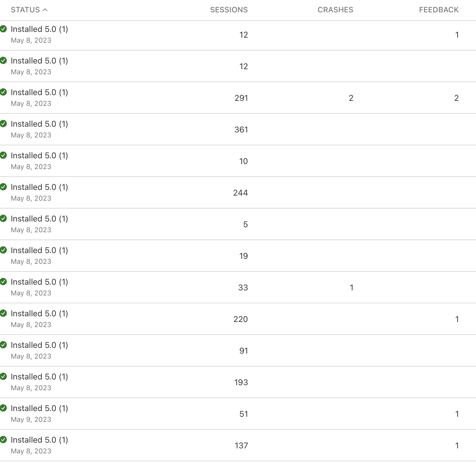Click green checkmark icon of 19-session row
Image resolution: width=476 pixels, height=467 pixels.
[3, 250]
